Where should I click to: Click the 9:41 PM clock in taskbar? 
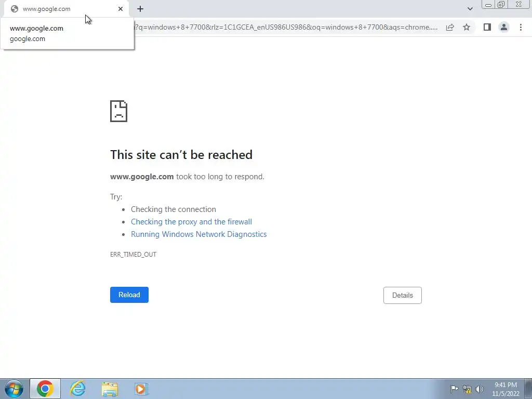[506, 385]
